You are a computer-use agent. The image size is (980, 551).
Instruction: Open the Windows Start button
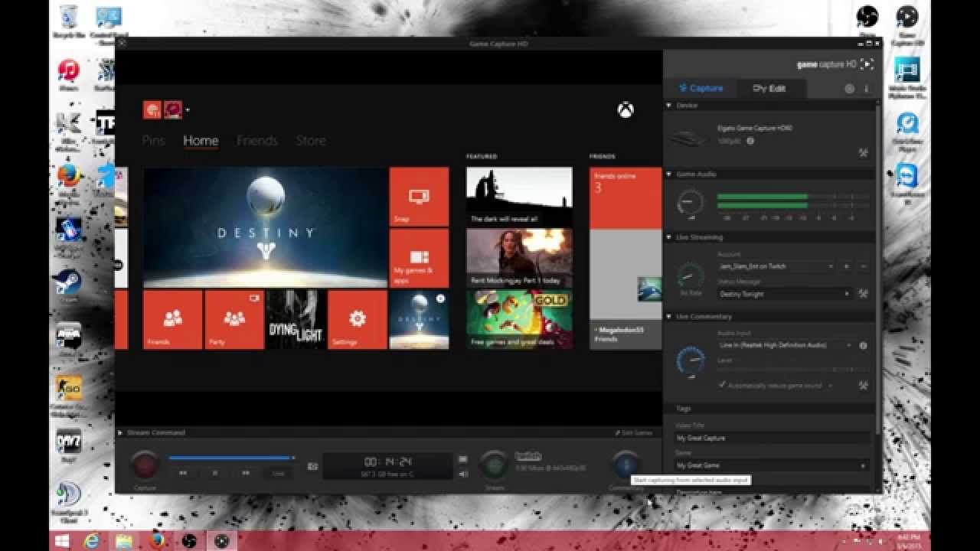tap(62, 541)
